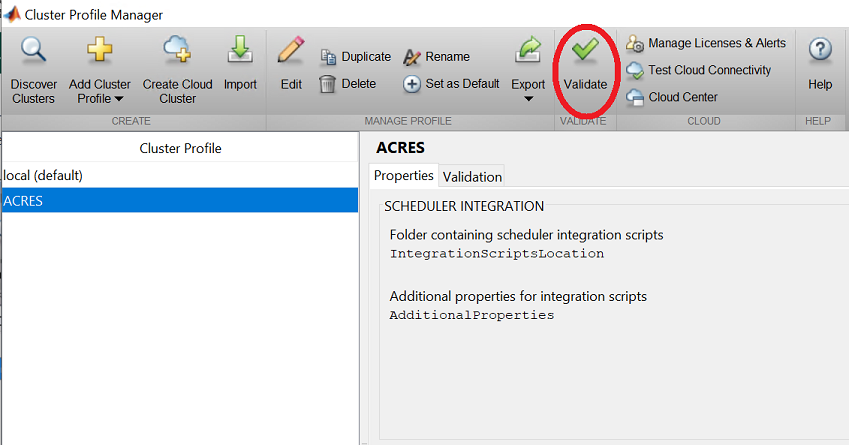This screenshot has height=445, width=849.
Task: Click the Set as Default plus icon
Action: click(x=412, y=84)
